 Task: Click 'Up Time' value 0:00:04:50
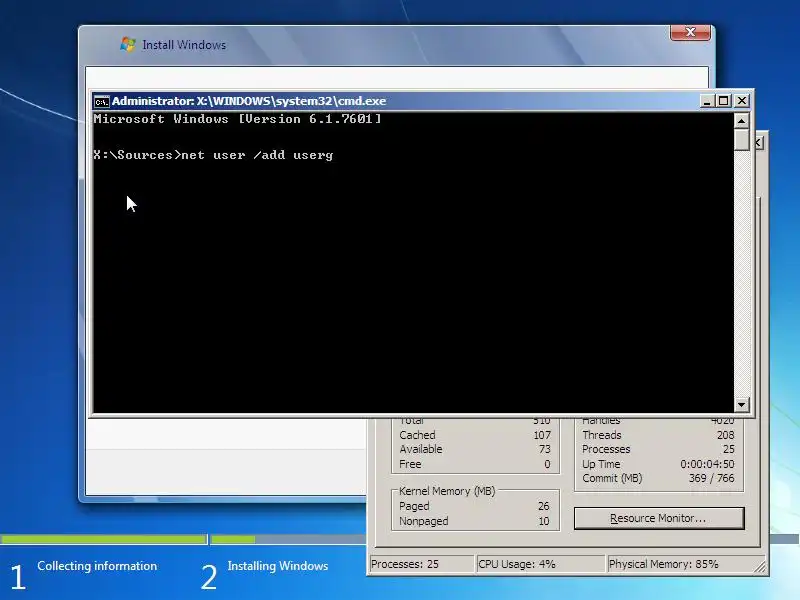click(707, 464)
